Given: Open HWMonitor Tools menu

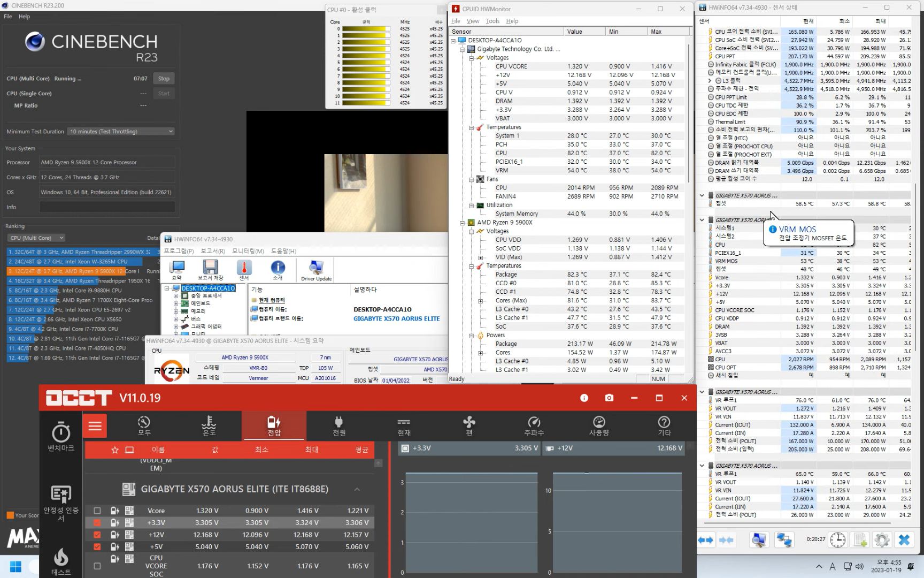Looking at the screenshot, I should coord(492,21).
